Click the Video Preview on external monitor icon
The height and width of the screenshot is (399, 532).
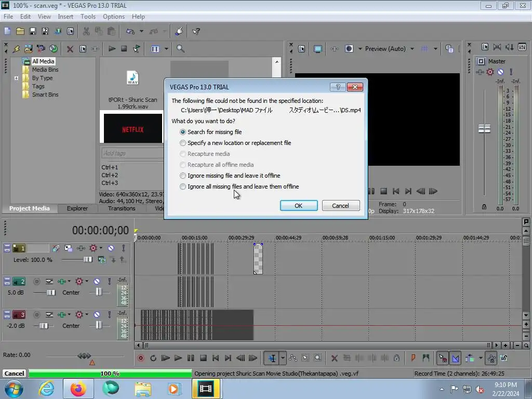[317, 49]
